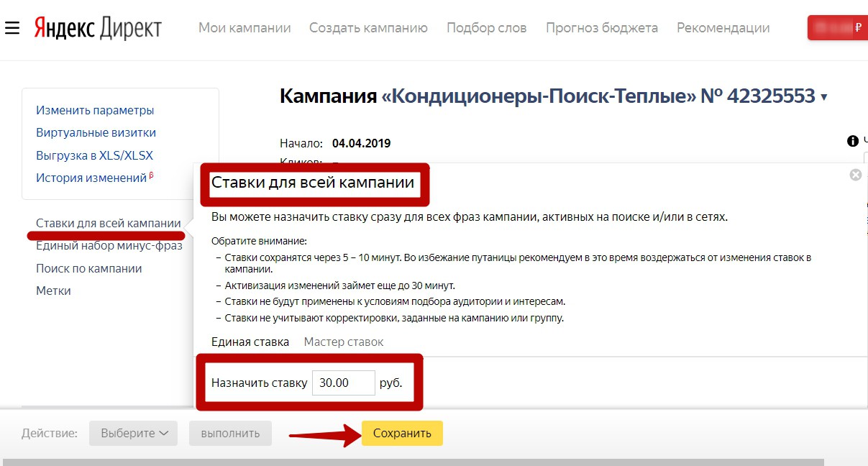
Task: Click Выгрузка в XLS/XLSX link
Action: [x=94, y=155]
